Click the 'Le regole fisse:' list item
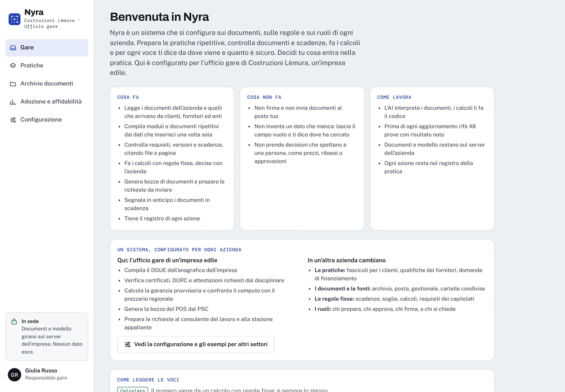 click(x=394, y=299)
